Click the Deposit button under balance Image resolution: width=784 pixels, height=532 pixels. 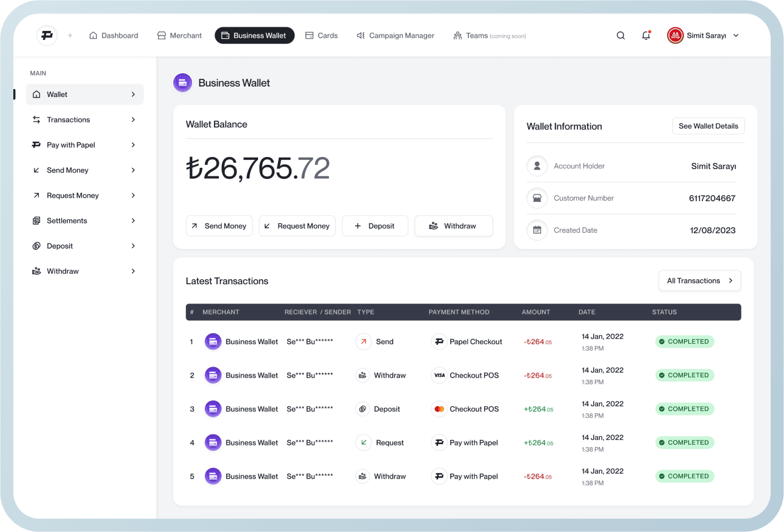point(375,226)
